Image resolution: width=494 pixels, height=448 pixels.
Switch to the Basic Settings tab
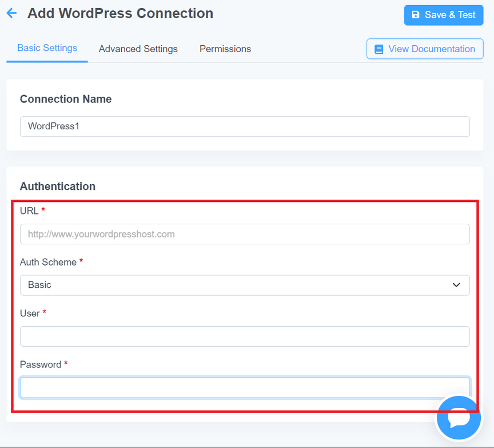point(47,48)
